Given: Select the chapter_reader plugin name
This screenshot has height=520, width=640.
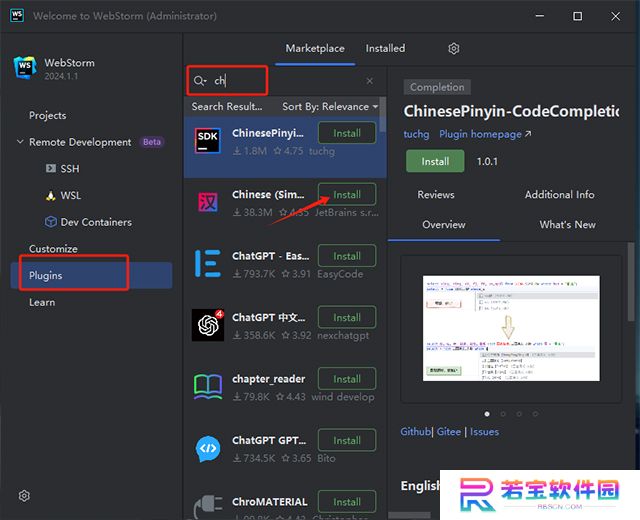Looking at the screenshot, I should tap(269, 379).
